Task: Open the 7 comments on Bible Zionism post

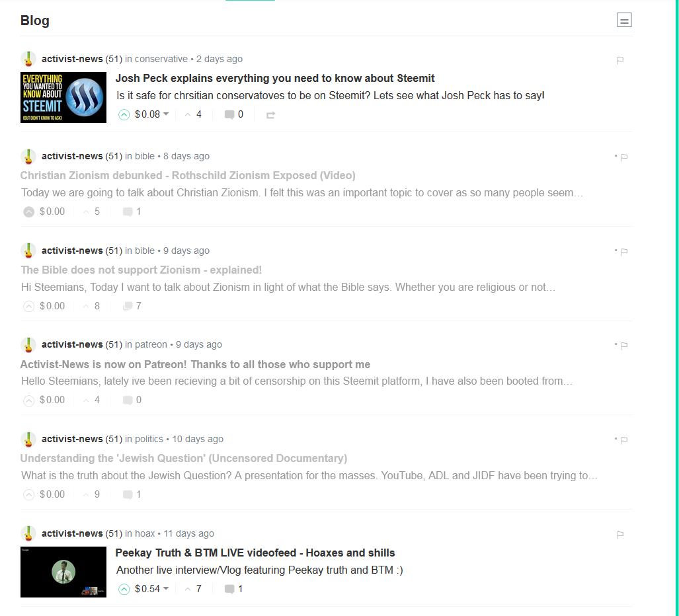Action: [x=132, y=306]
